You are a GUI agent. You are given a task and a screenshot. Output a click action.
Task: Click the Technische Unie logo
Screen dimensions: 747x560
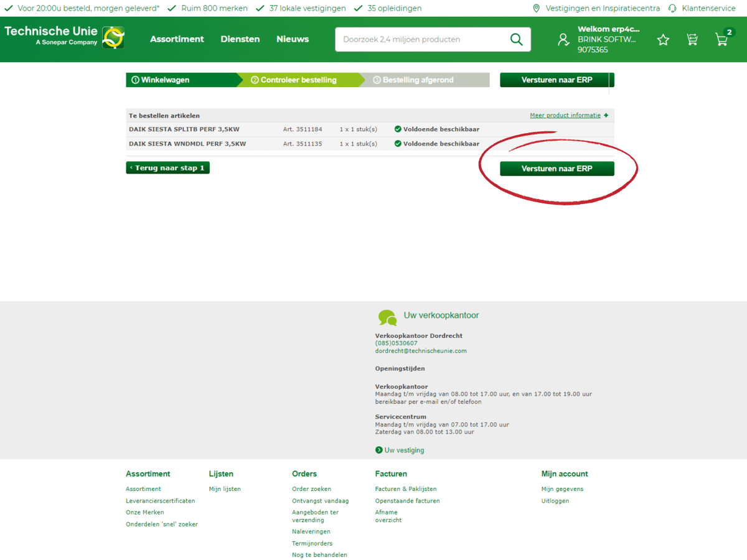coord(64,37)
